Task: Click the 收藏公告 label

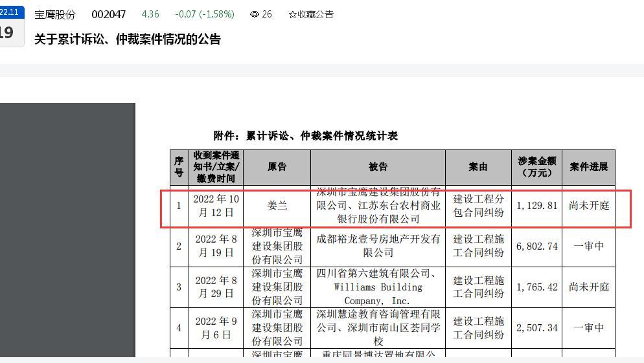Action: point(316,14)
